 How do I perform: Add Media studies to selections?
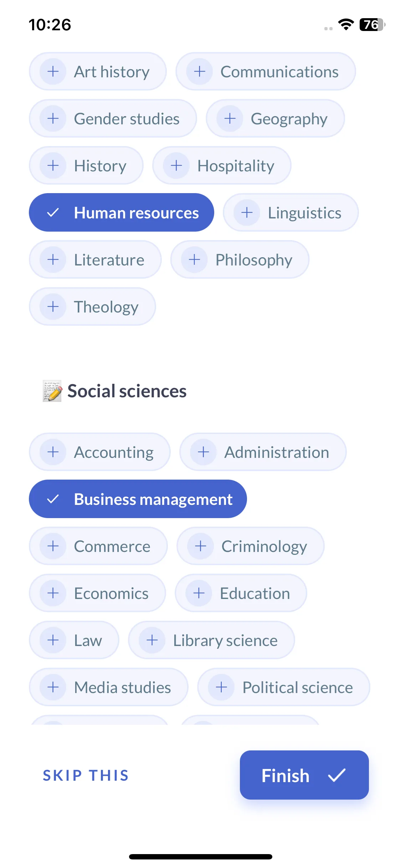pyautogui.click(x=109, y=687)
